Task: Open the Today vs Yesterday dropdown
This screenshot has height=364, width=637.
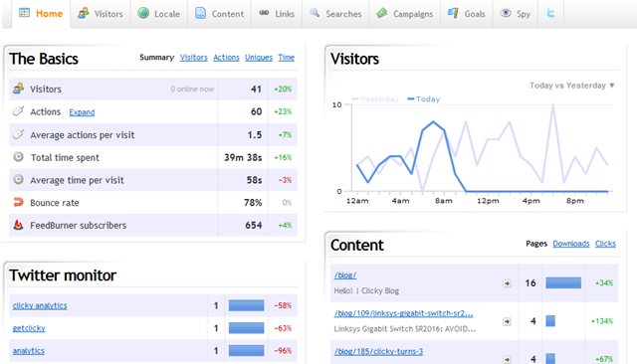Action: pyautogui.click(x=571, y=86)
